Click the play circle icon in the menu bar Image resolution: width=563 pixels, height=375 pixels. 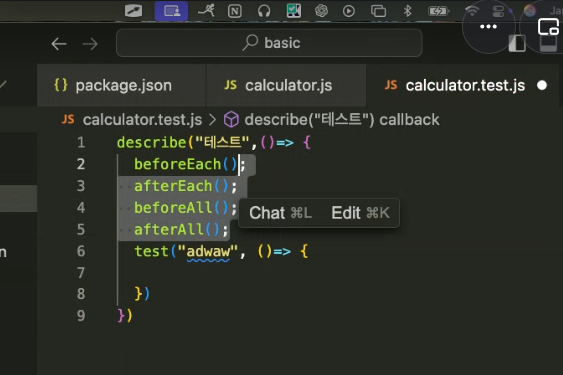(349, 11)
